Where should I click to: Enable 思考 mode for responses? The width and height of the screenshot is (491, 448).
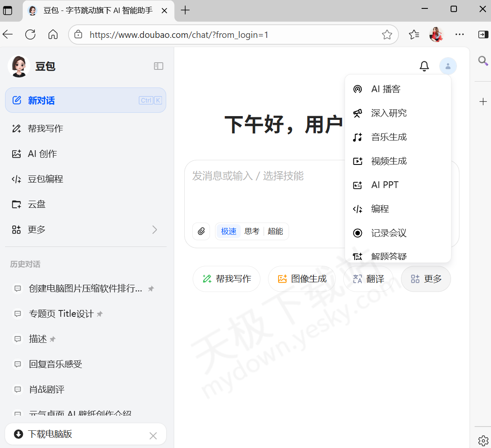[251, 231]
